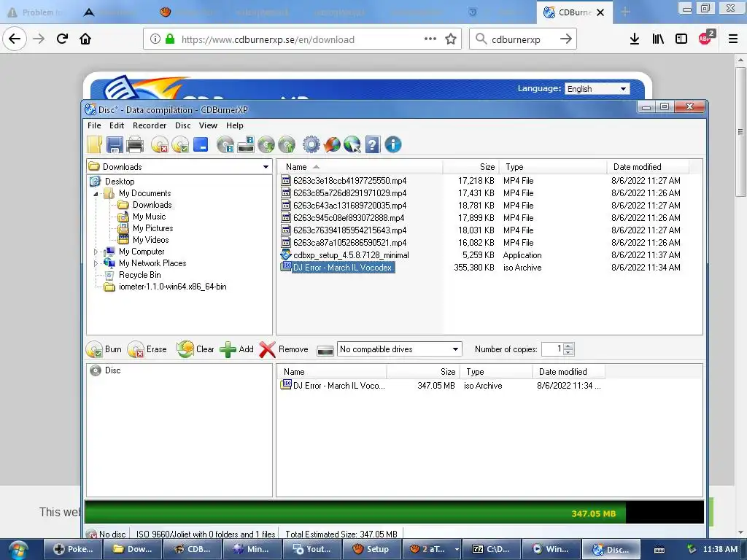Select My Music in the folder tree
The width and height of the screenshot is (747, 560).
pyautogui.click(x=149, y=217)
